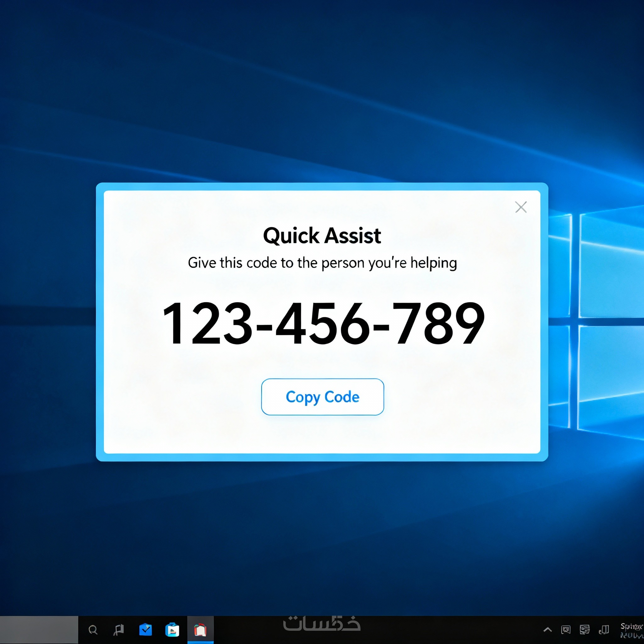Click the rightmost system tray icon before the clock
This screenshot has width=644, height=644.
pos(604,630)
